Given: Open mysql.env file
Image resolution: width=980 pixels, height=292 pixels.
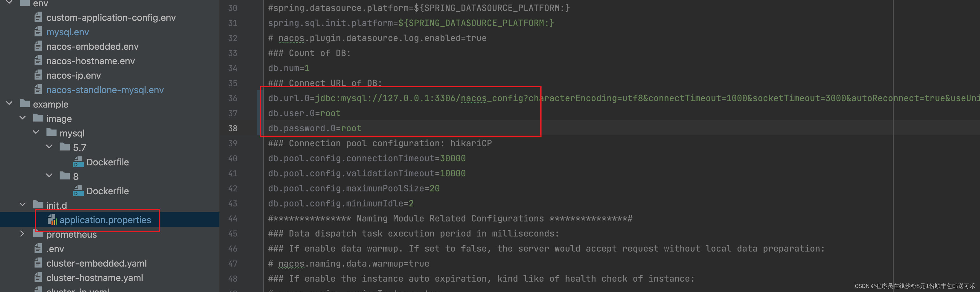Looking at the screenshot, I should coord(67,32).
